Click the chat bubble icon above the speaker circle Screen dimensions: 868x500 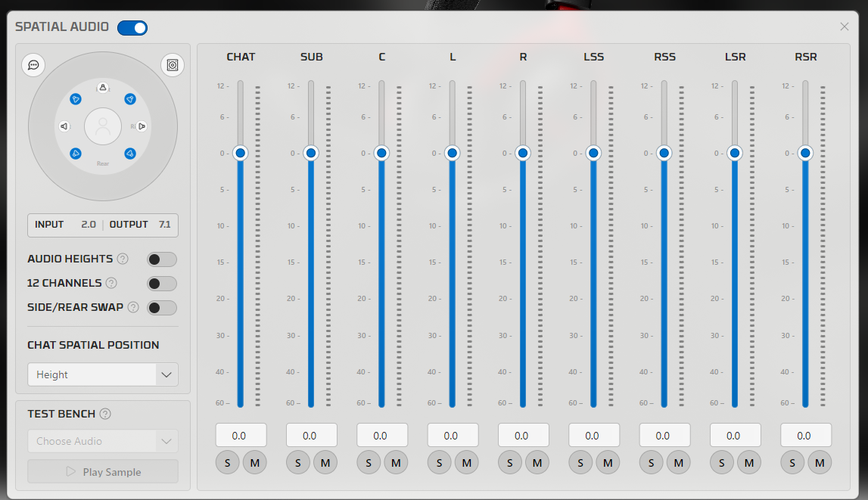tap(33, 65)
